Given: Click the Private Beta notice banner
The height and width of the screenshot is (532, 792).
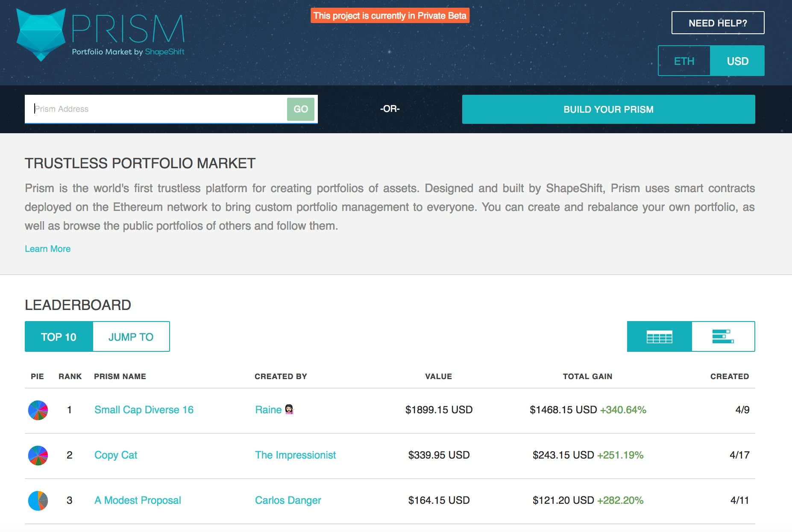Looking at the screenshot, I should pyautogui.click(x=390, y=16).
